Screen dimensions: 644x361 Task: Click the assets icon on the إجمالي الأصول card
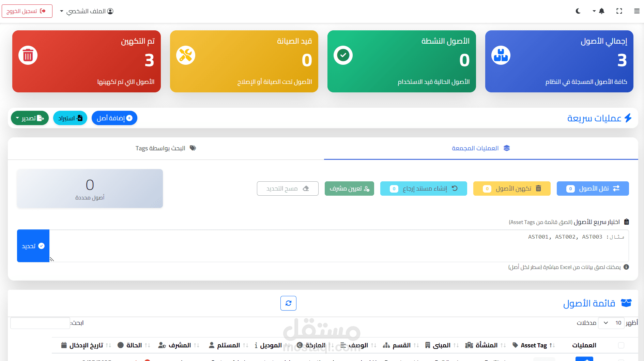coord(501,55)
